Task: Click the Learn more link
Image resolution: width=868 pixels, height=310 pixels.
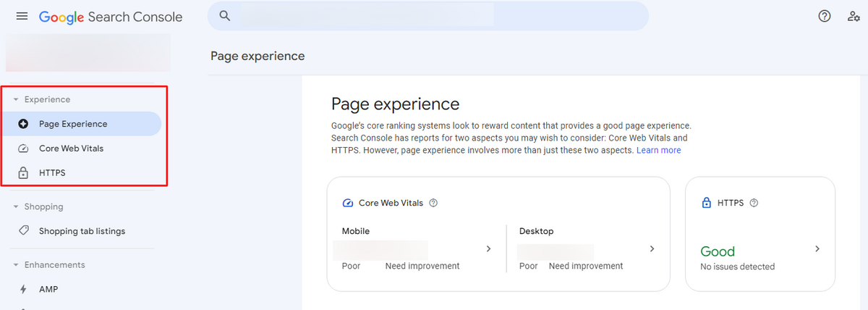Action: [658, 151]
